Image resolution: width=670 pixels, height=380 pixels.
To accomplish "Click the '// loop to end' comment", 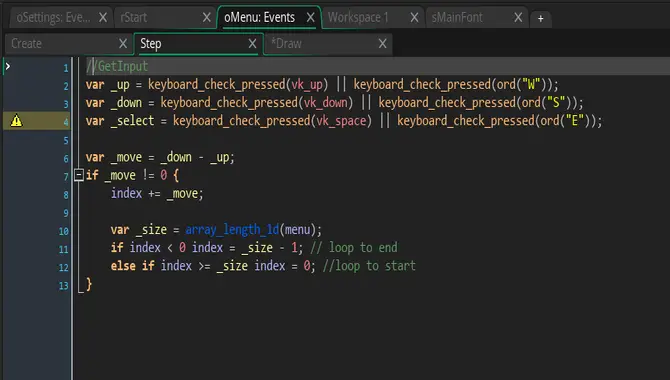I will click(x=354, y=247).
